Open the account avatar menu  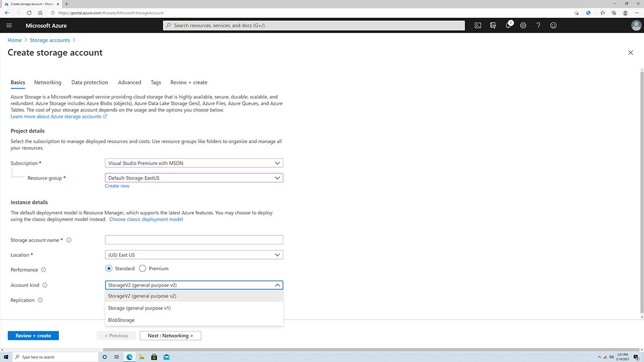point(635,25)
